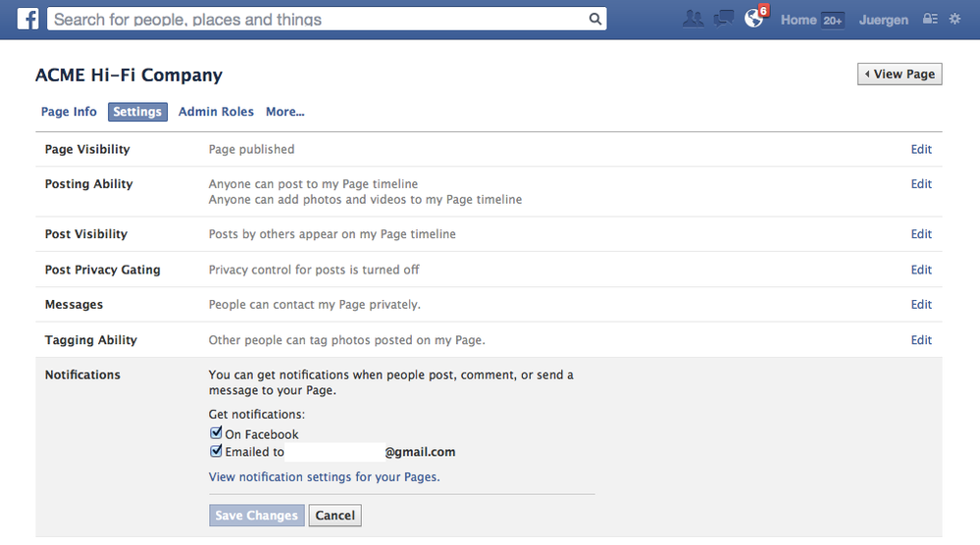Click the 20+ Home badge
This screenshot has height=545, width=980.
coord(832,21)
